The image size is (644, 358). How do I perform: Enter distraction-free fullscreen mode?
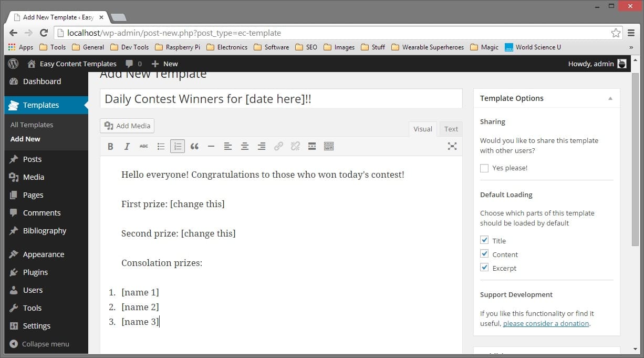tap(452, 146)
